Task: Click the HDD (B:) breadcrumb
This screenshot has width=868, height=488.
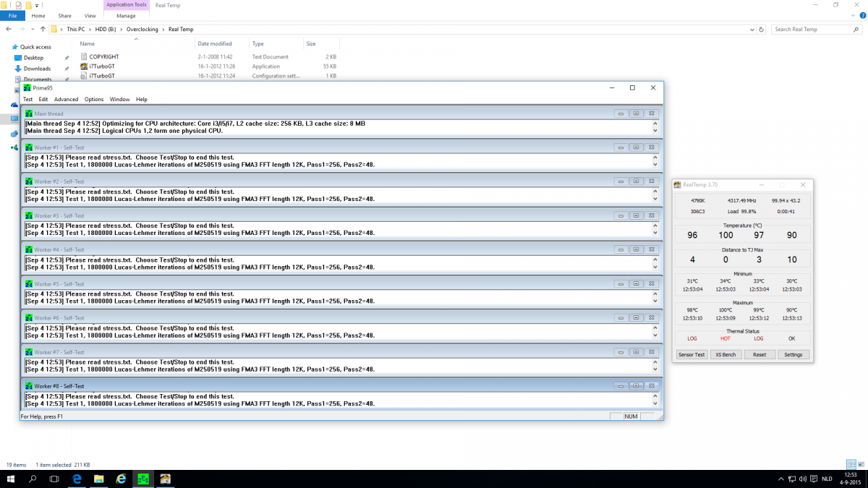Action: 106,30
